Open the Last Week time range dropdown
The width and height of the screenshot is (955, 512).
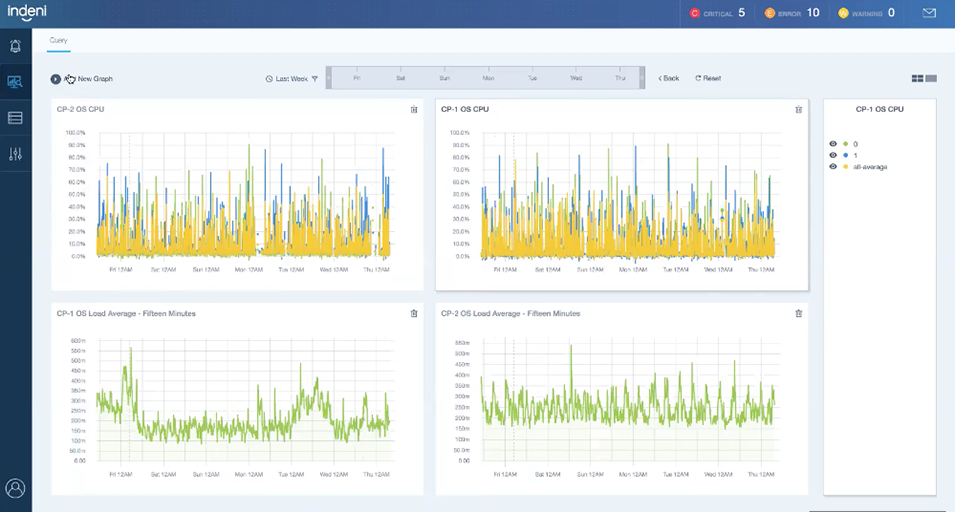coord(291,78)
